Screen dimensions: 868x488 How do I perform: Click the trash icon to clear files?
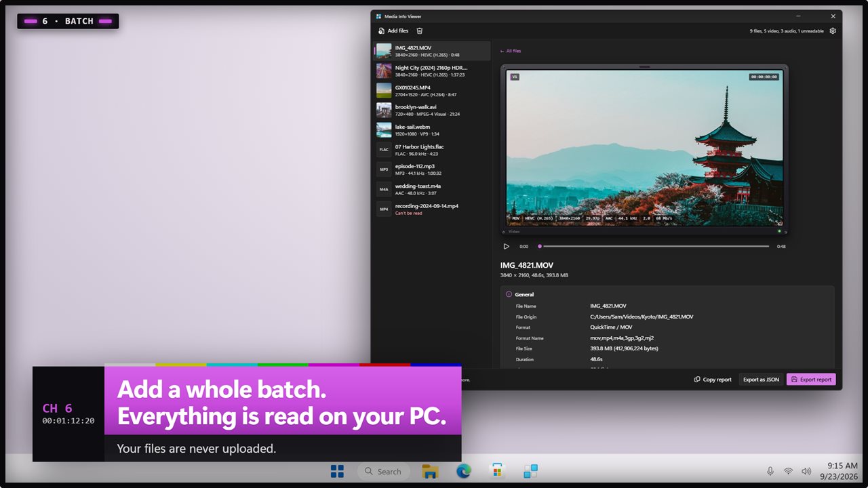420,30
